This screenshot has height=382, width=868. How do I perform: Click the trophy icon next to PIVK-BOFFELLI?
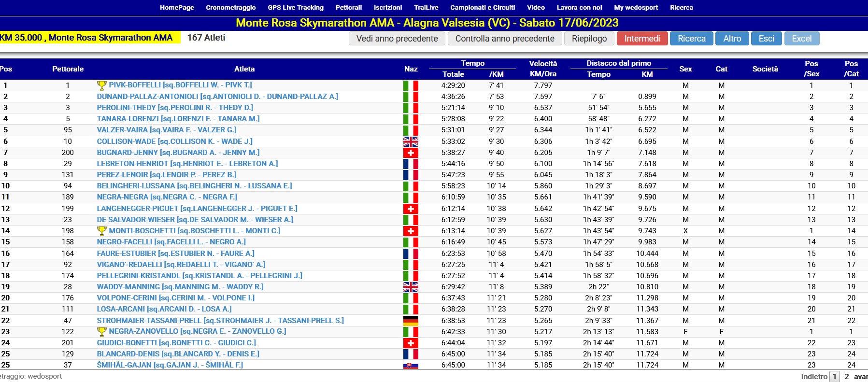(101, 85)
